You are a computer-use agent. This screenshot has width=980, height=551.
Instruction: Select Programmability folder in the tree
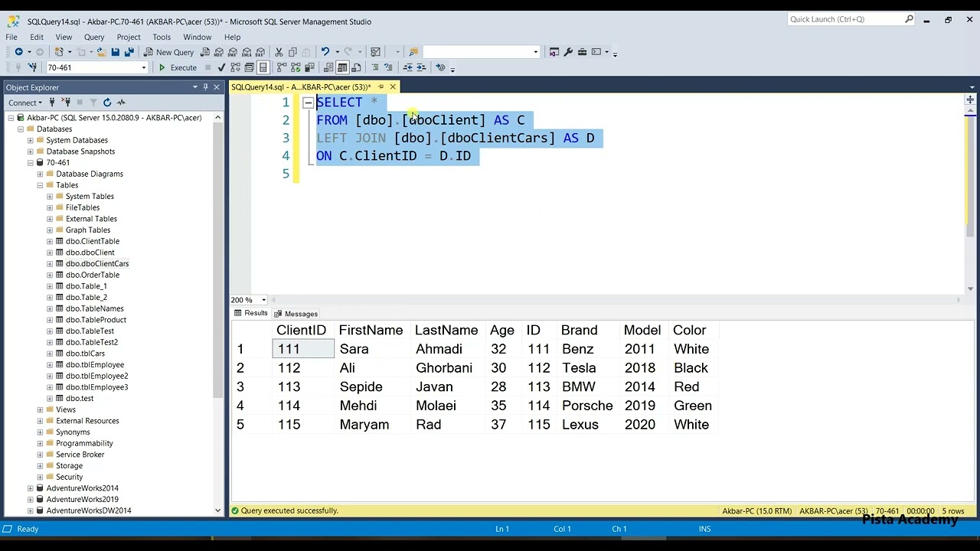pyautogui.click(x=84, y=443)
